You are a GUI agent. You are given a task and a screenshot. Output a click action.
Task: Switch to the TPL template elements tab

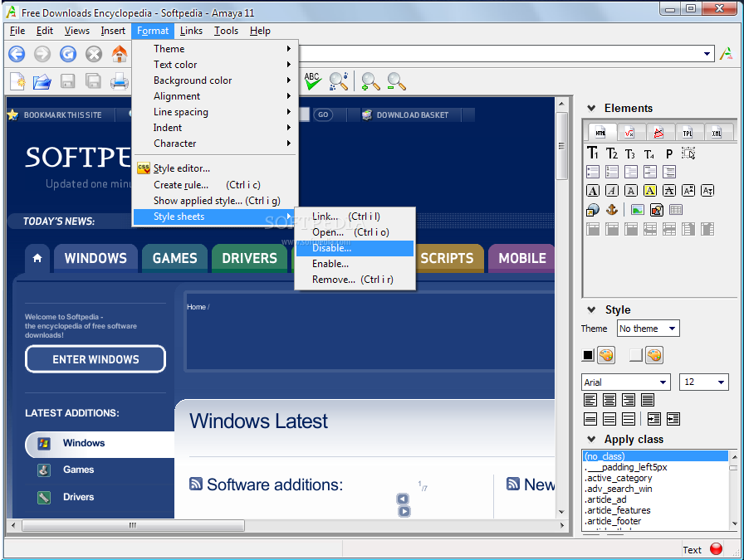(x=688, y=133)
